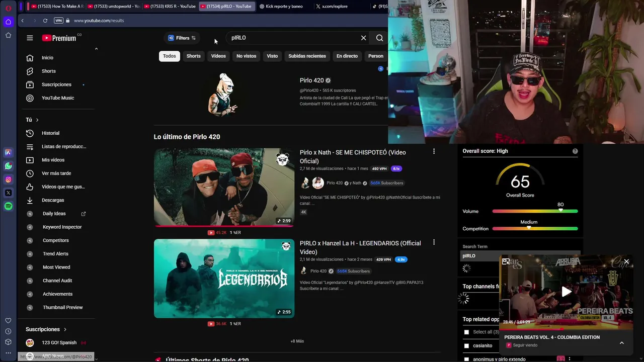Viewport: 644px width, 362px height.
Task: Open vidIQ Filters button
Action: click(182, 38)
